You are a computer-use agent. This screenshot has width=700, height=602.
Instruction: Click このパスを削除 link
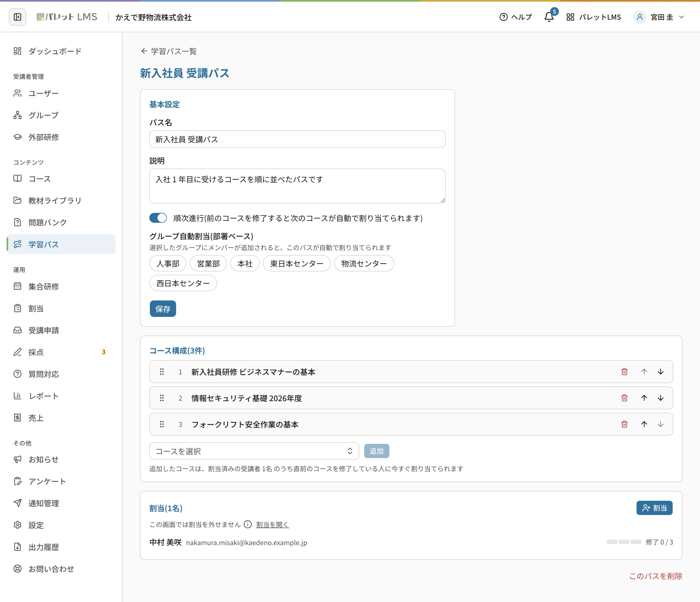[x=656, y=576]
